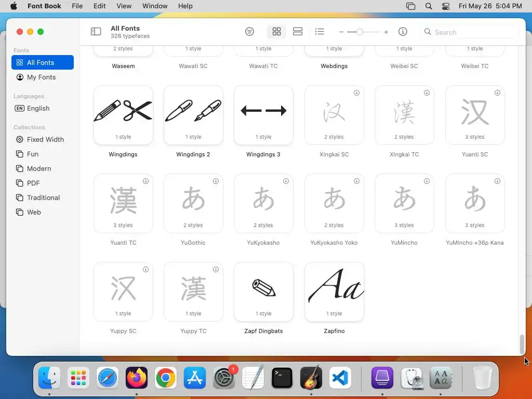The image size is (532, 399).
Task: Select My Fonts in the sidebar
Action: click(x=43, y=77)
